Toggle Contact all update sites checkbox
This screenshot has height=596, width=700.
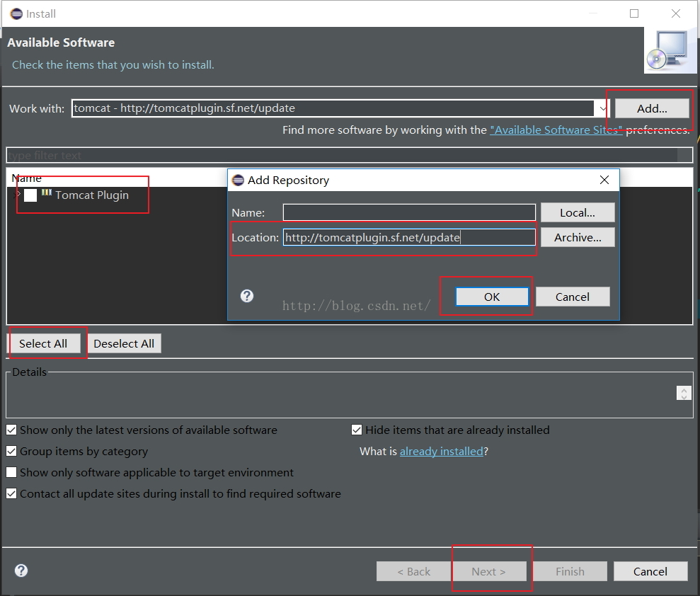[11, 493]
